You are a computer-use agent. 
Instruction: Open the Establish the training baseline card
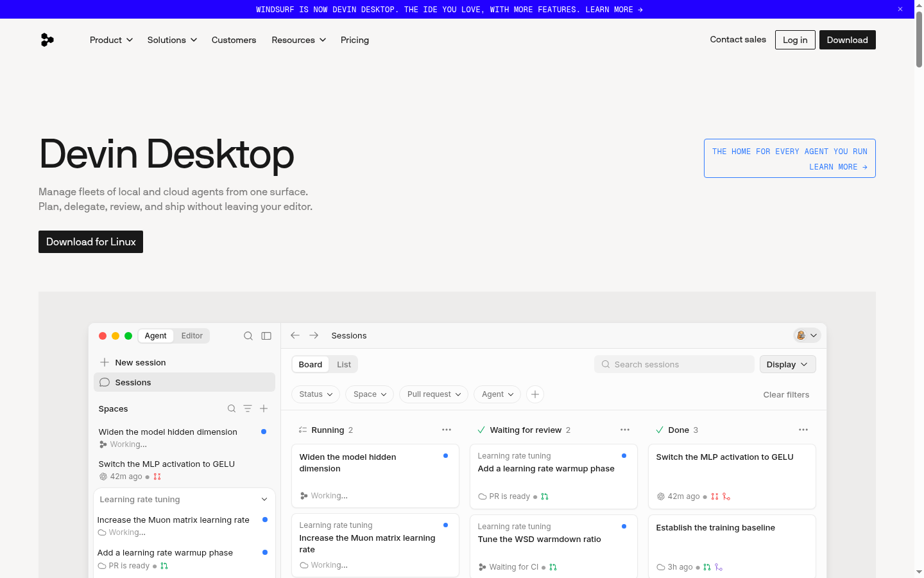pos(732,546)
